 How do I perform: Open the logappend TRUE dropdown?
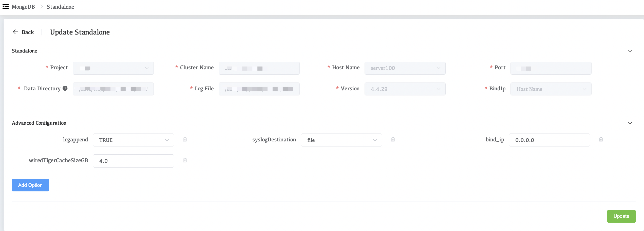click(x=133, y=140)
